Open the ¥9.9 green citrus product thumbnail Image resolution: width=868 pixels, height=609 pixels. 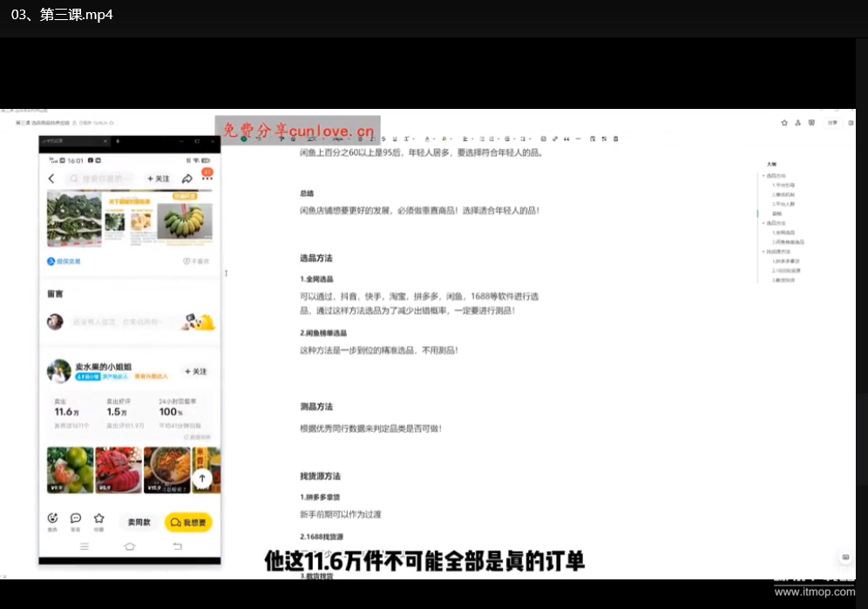71,470
